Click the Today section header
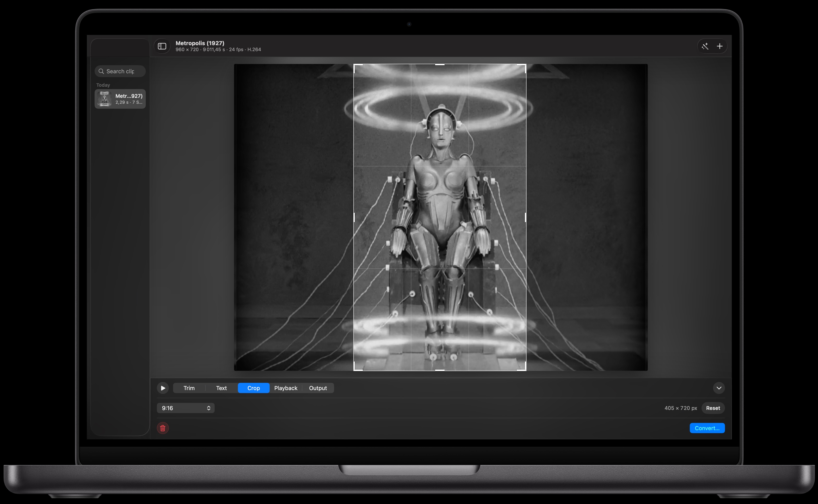Viewport: 818px width, 504px height. [103, 85]
